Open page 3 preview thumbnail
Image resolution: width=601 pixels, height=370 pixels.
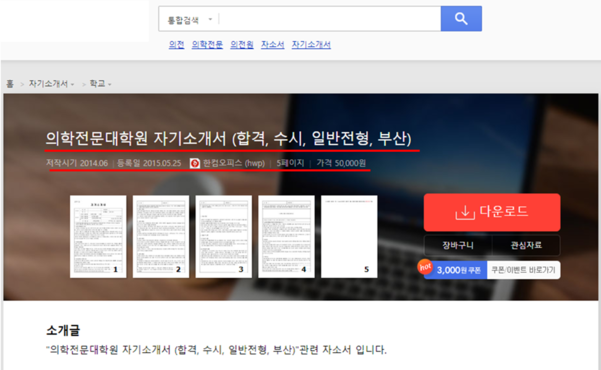click(x=224, y=237)
